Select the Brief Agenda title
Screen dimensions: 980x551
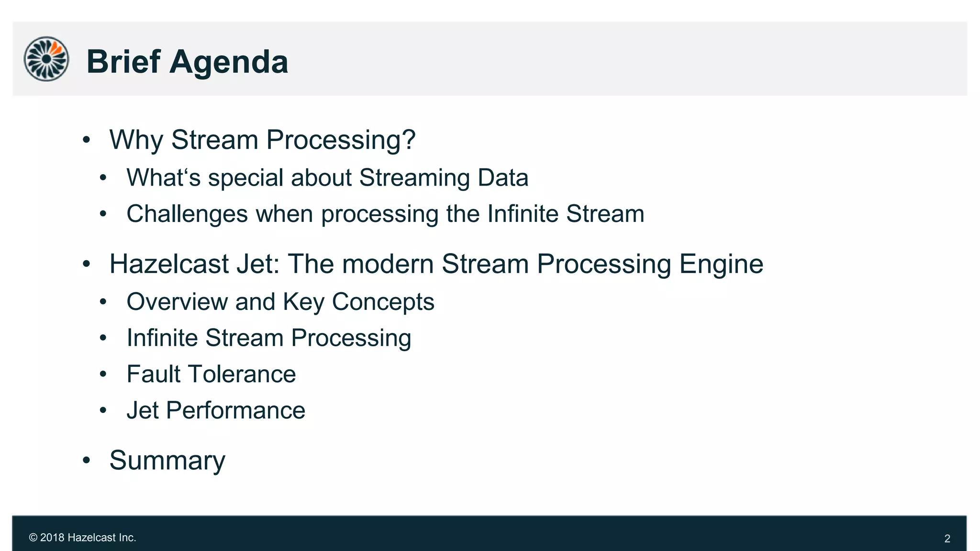coord(187,62)
